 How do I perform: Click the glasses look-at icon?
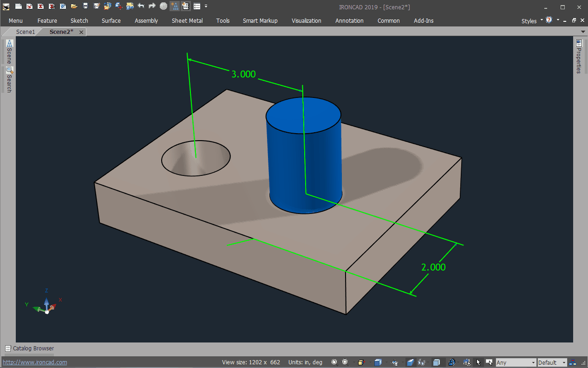422,362
